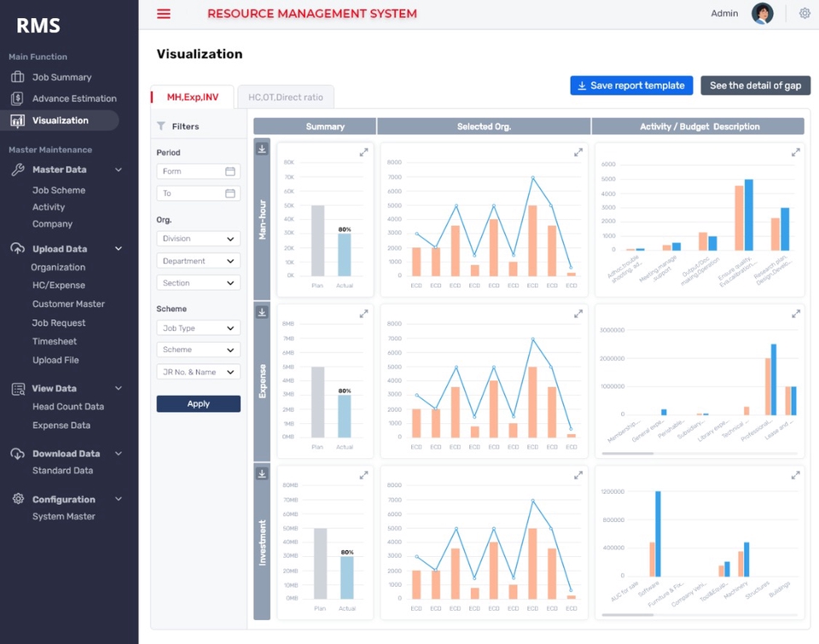Open the Job Type dropdown
Screen dimensions: 819x644
click(199, 328)
